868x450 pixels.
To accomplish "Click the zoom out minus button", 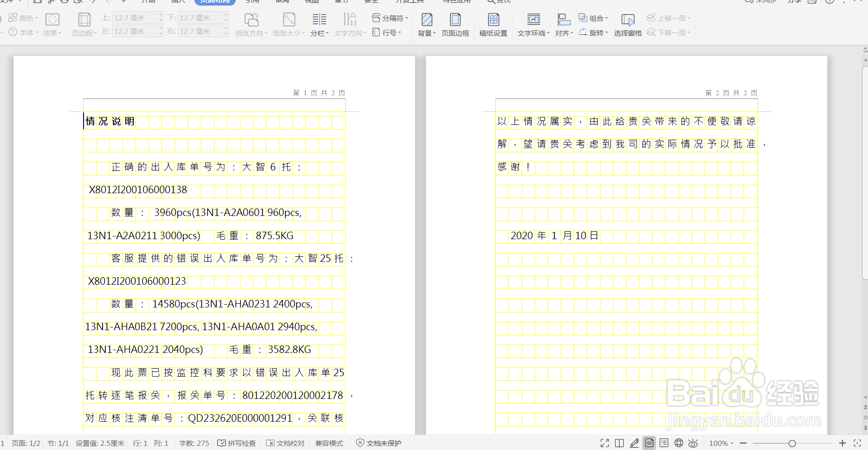I will [x=743, y=443].
